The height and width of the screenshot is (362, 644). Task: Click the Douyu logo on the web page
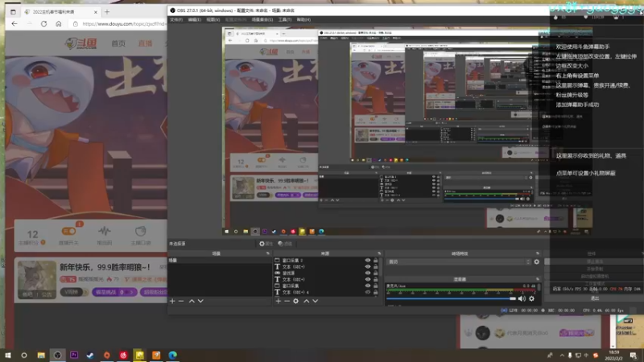click(x=81, y=43)
